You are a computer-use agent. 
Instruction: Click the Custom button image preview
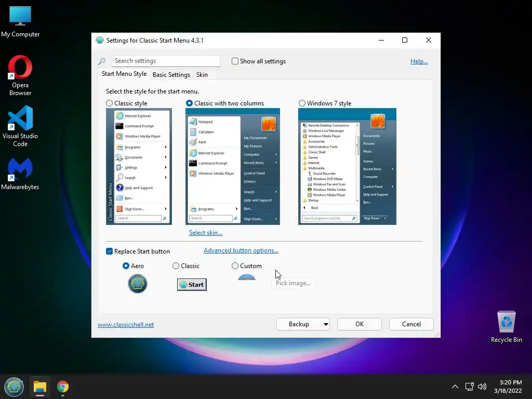[247, 277]
